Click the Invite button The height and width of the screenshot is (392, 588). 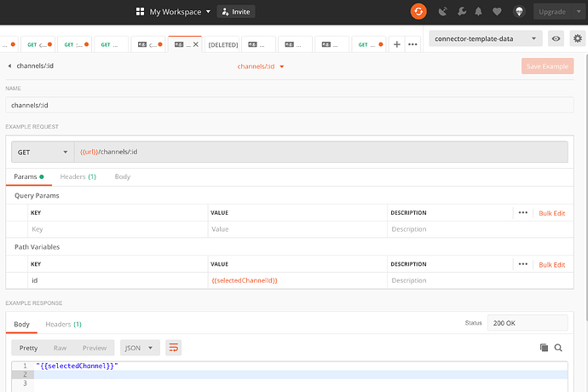(236, 12)
